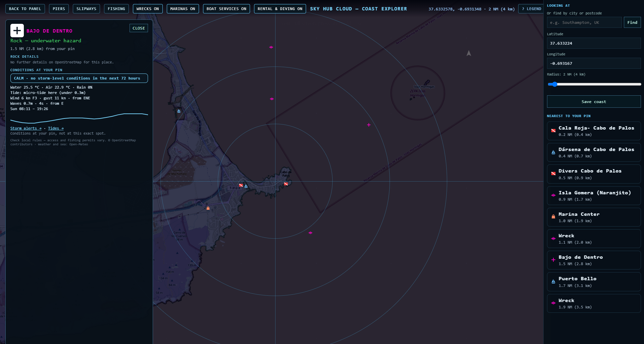Click dive flag marker below Cabo de Palos label

click(x=286, y=184)
